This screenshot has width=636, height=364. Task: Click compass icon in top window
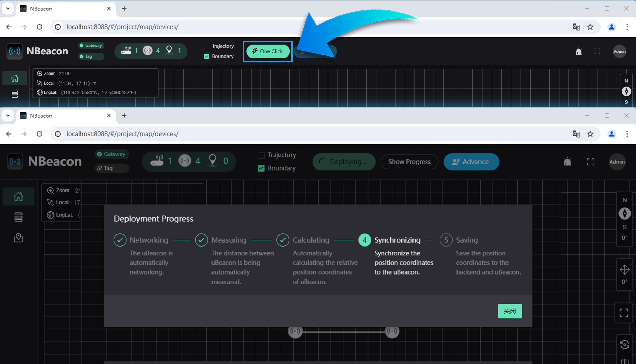click(626, 91)
